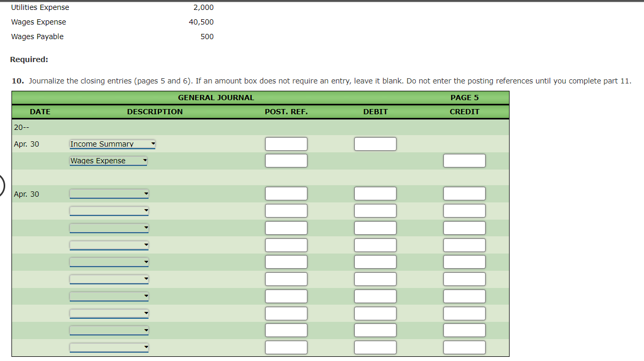The image size is (644, 361).
Task: Click the 'DATE' column header
Action: (x=40, y=112)
